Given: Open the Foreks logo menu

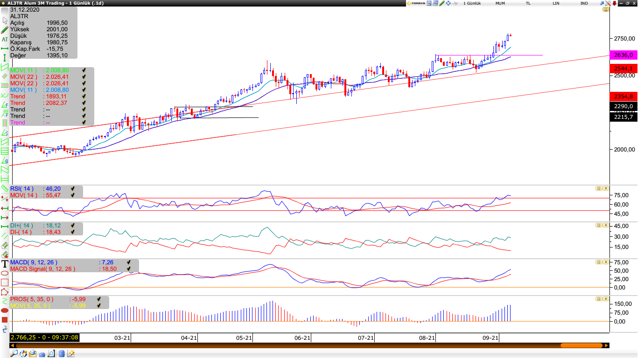Looking at the screenshot, I should click(416, 3).
